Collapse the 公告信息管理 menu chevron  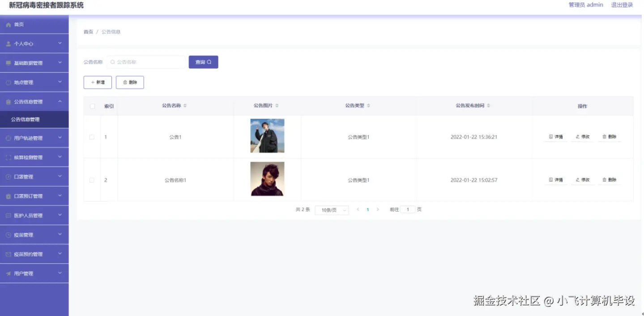60,102
